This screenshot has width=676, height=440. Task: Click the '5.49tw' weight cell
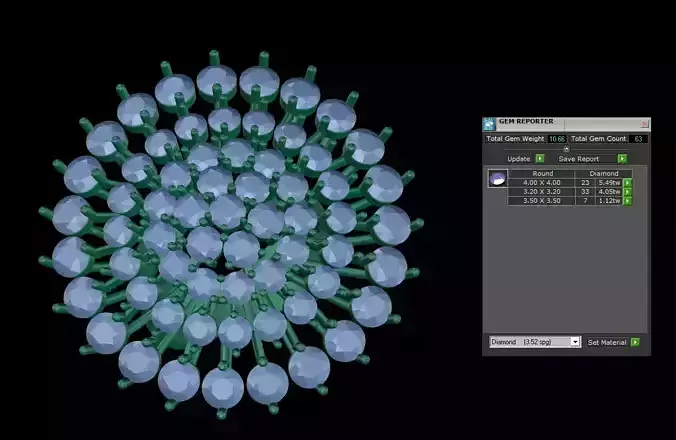(609, 183)
